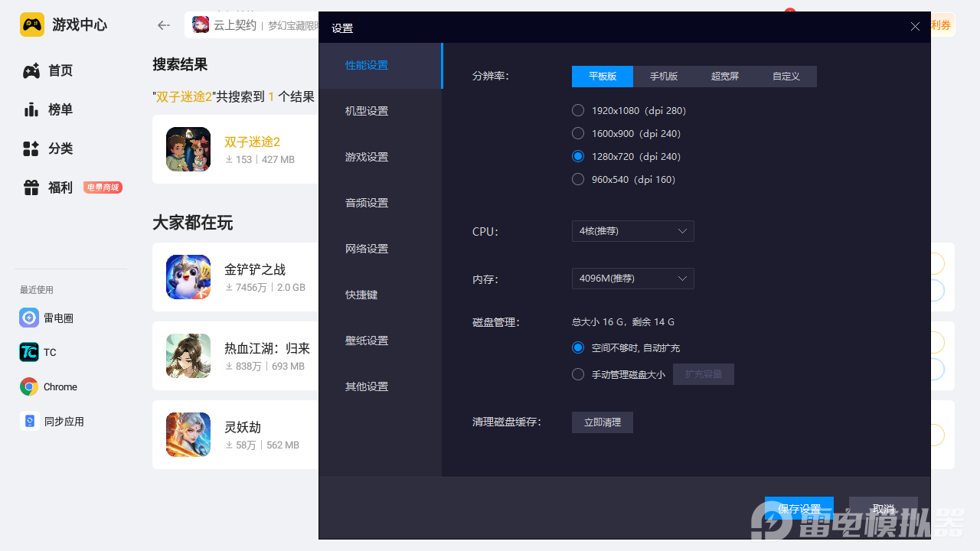
Task: Click 取消 to cancel settings
Action: coord(884,509)
